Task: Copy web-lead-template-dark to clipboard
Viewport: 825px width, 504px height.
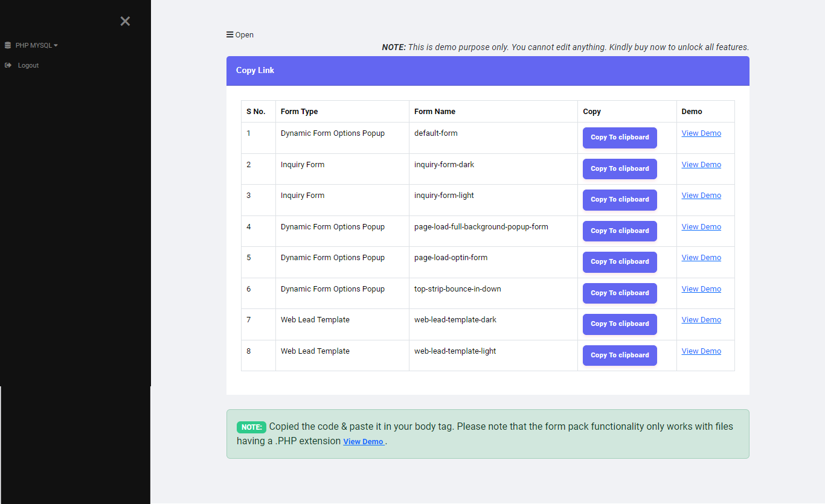Action: pos(620,324)
